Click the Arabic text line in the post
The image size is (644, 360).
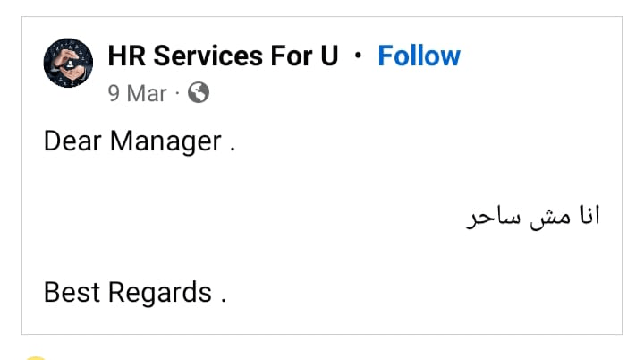pyautogui.click(x=533, y=217)
